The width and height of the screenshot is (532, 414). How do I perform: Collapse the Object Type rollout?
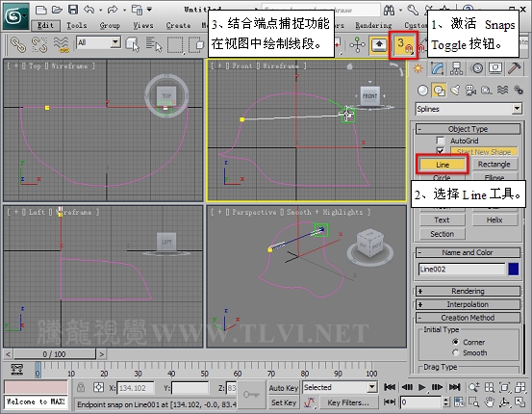point(468,129)
